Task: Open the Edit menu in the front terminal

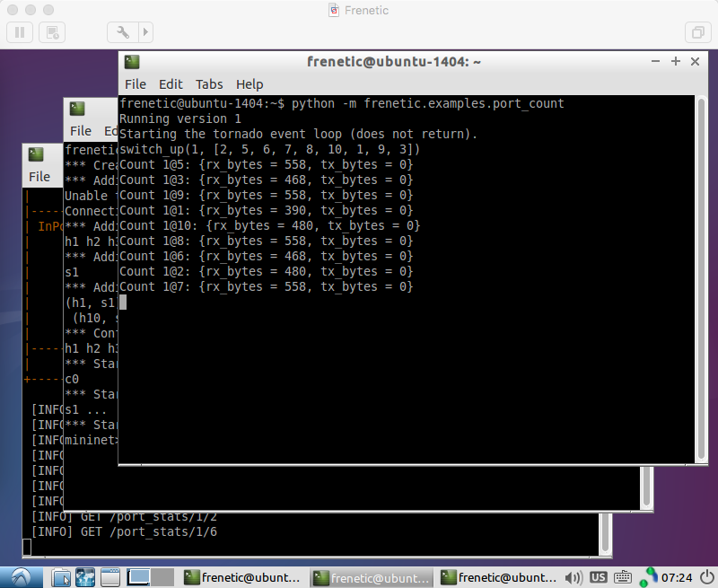Action: (x=171, y=84)
